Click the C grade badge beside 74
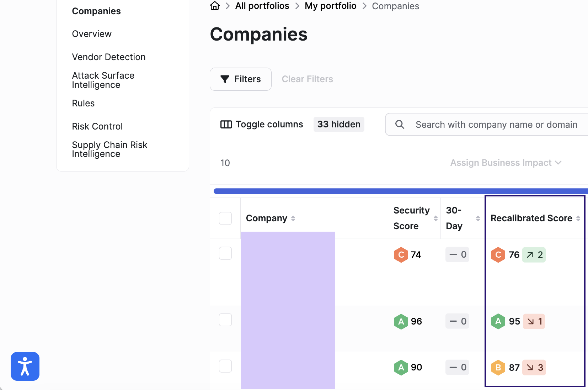Screen dimensions: 588x390 point(401,255)
